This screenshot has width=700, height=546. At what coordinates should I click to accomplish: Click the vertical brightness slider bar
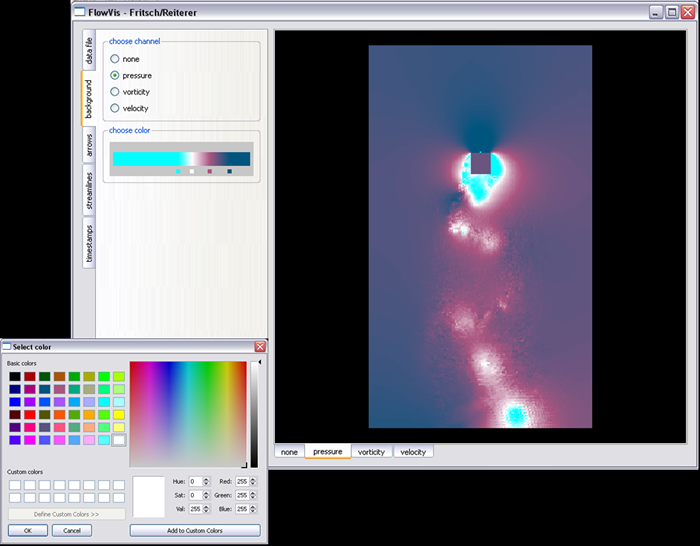tap(254, 414)
